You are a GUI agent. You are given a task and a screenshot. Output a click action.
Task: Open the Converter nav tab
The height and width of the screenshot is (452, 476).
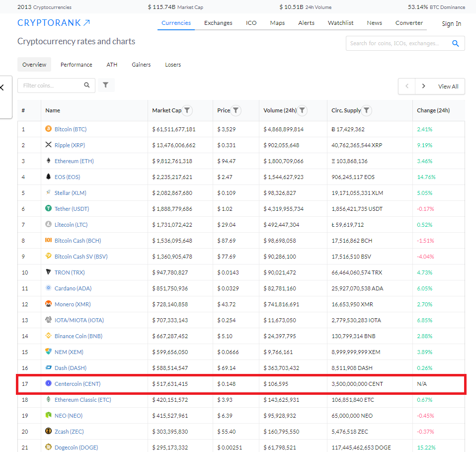point(409,23)
